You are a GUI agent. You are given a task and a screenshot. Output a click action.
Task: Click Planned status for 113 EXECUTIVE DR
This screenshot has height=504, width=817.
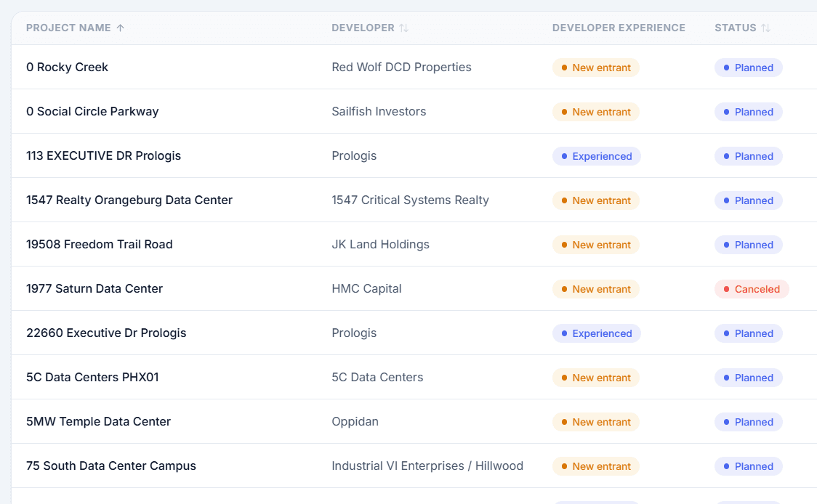(748, 156)
